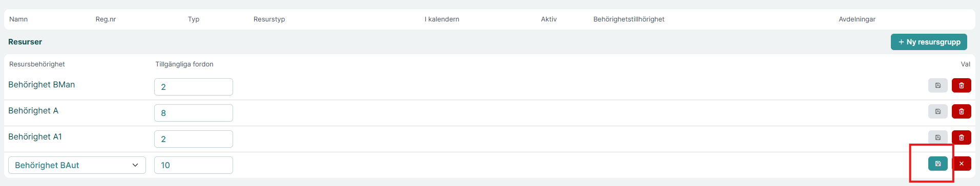Add a new resource group (Ny resursgrupp)

pyautogui.click(x=929, y=42)
